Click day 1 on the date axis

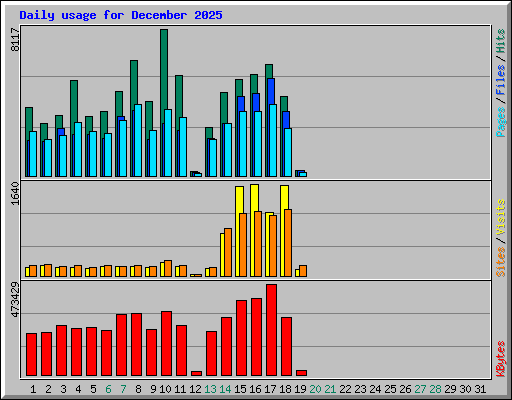pos(33,389)
